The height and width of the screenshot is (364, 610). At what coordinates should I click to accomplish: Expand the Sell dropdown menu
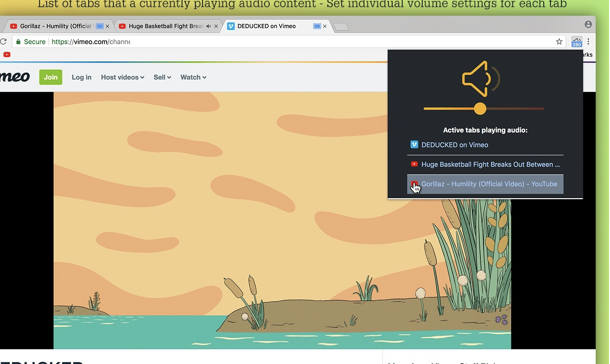pos(162,77)
